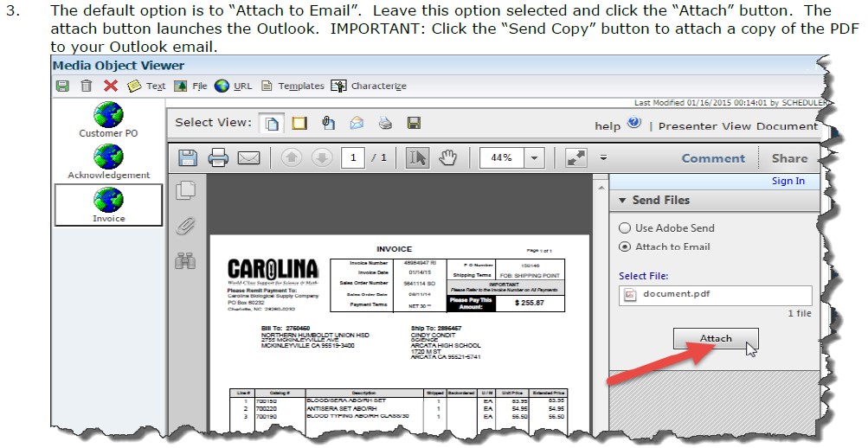Activate the text selection cursor tool
868x448 pixels.
417,157
